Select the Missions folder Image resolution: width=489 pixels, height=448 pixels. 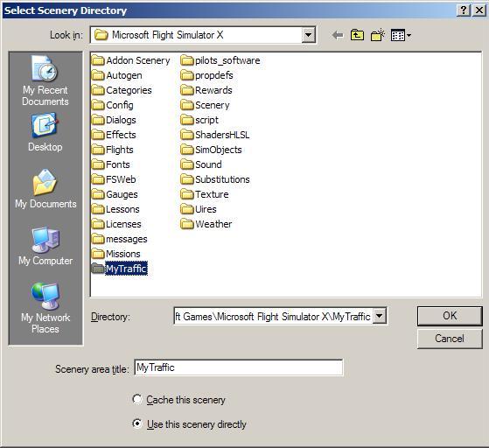pyautogui.click(x=116, y=254)
